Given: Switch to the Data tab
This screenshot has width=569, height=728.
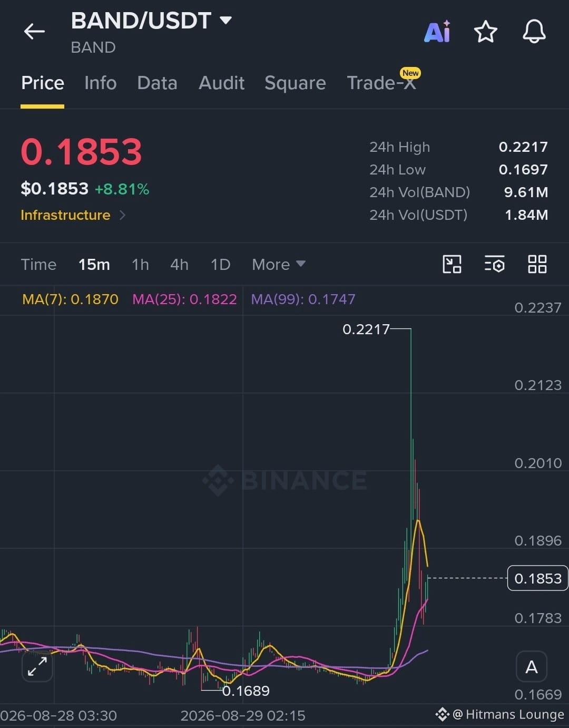Looking at the screenshot, I should pos(157,83).
